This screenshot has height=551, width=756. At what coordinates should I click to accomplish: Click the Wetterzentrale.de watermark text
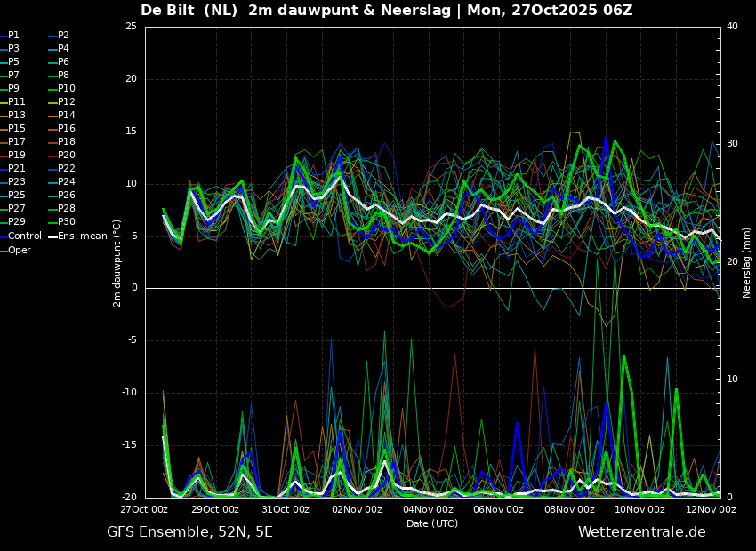[x=642, y=532]
